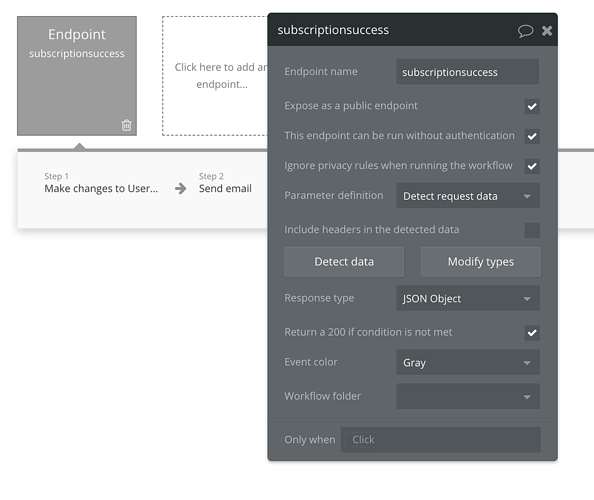This screenshot has width=594, height=500.
Task: Open the Response type JSON Object dropdown
Action: [x=468, y=298]
